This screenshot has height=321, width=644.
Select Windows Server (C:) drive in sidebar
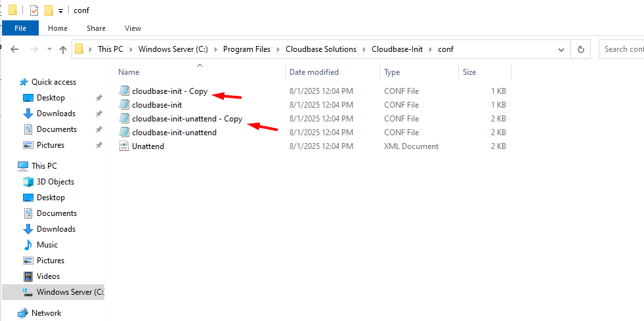[70, 292]
